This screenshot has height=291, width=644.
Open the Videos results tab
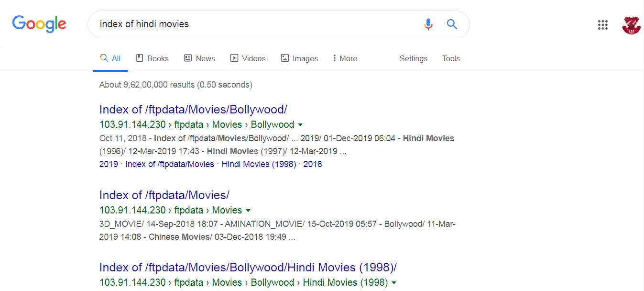coord(248,58)
